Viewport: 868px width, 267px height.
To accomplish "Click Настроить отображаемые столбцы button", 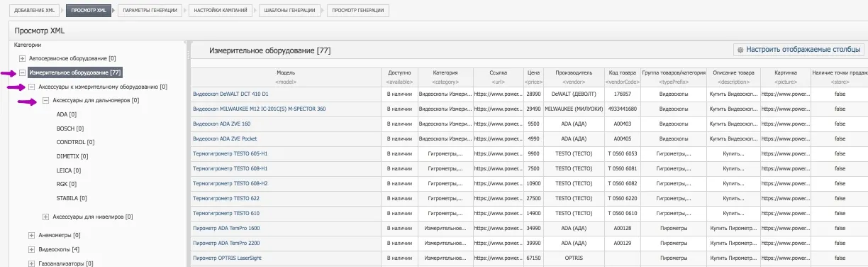I will point(799,50).
